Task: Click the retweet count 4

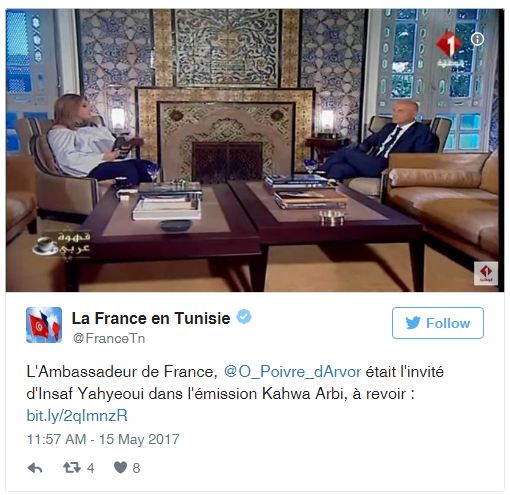Action: (x=91, y=468)
